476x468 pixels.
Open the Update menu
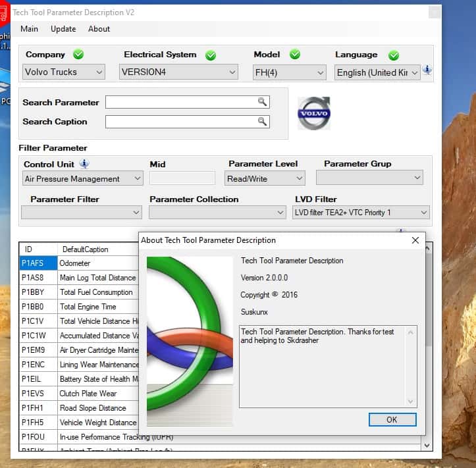[63, 29]
